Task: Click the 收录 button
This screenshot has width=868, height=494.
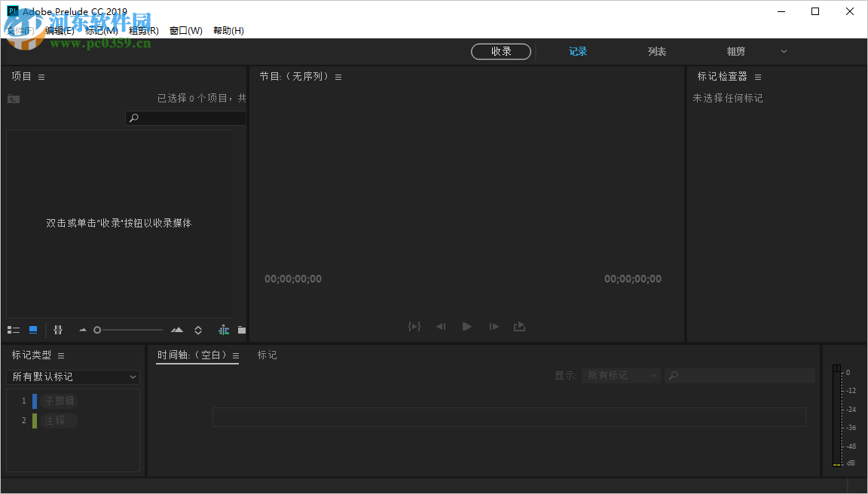Action: tap(500, 51)
